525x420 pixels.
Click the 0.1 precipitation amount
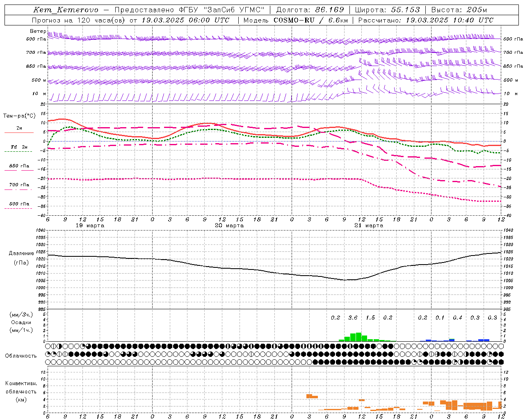tap(440, 318)
